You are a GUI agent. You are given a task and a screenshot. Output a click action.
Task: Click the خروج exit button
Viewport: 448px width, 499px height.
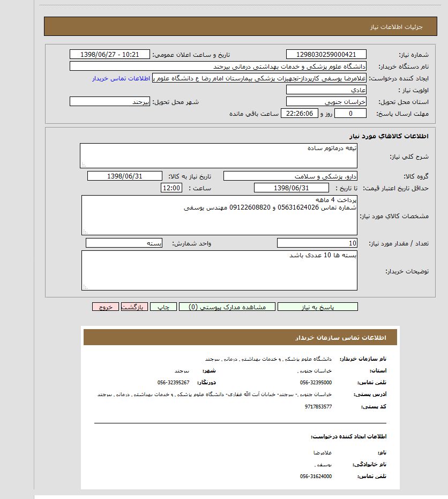106,307
